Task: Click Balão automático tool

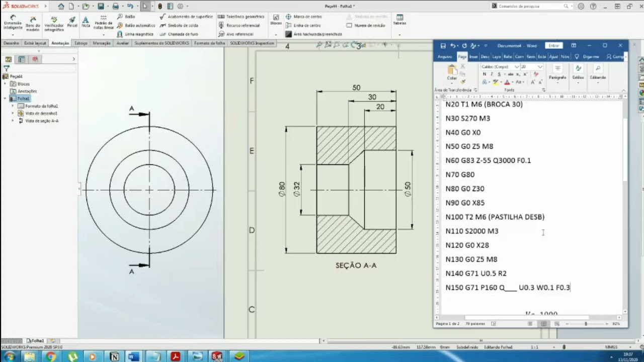Action: [136, 25]
